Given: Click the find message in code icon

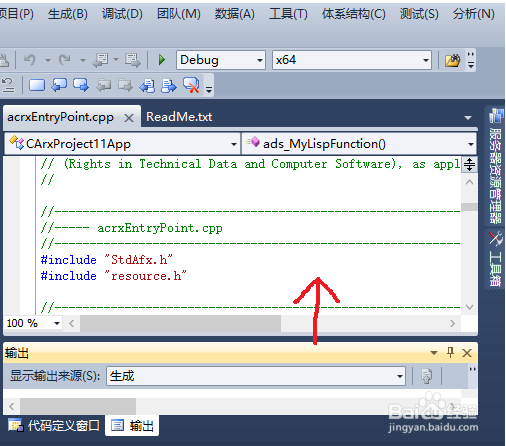Looking at the screenshot, I should tap(427, 376).
